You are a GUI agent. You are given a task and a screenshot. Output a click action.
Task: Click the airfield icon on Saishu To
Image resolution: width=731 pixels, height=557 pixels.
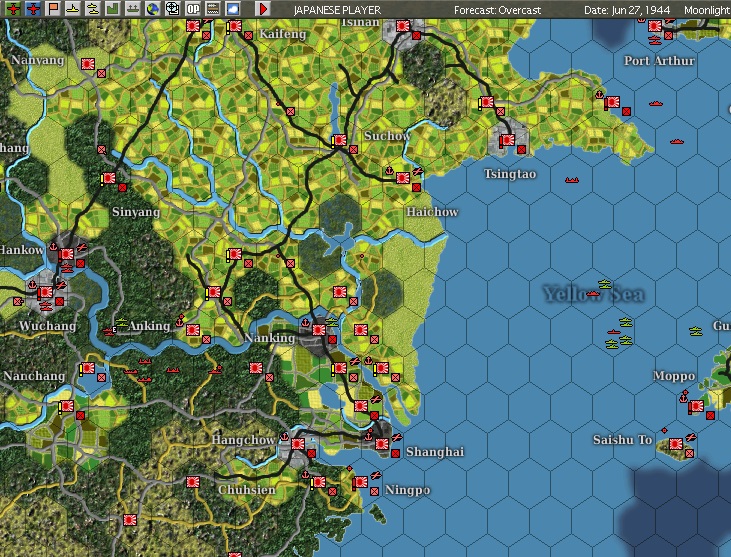point(691,437)
